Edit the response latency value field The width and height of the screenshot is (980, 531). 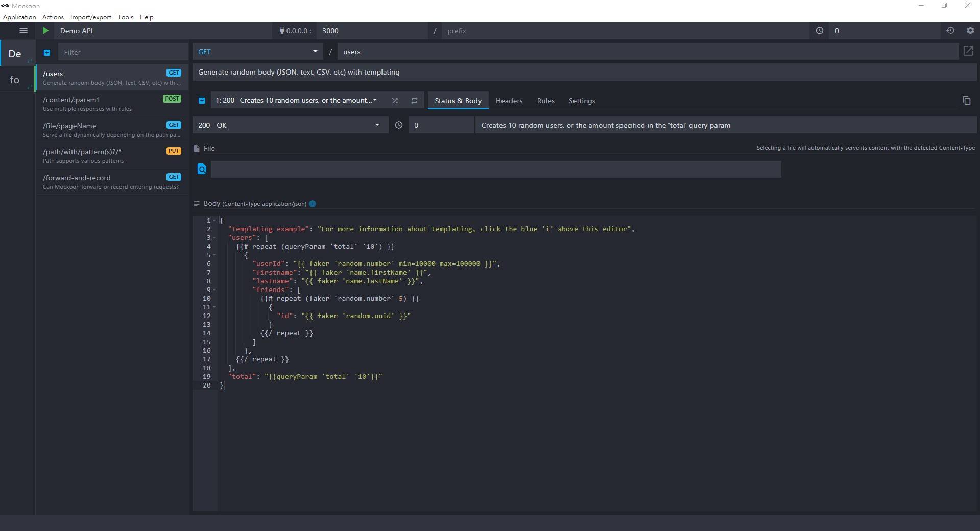(x=441, y=125)
